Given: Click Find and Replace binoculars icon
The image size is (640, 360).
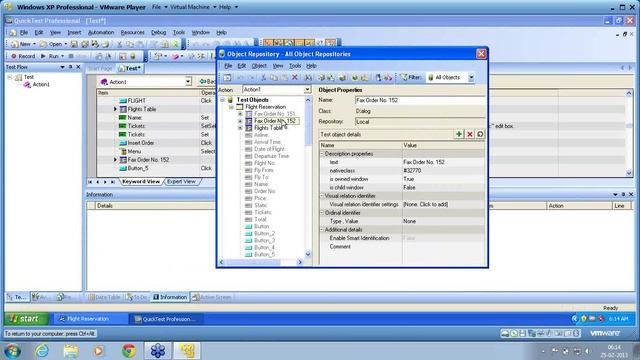Looking at the screenshot, I should 308,77.
